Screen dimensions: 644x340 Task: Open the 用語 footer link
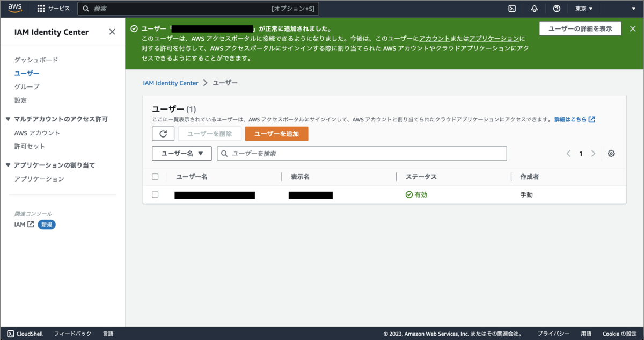[x=586, y=334]
